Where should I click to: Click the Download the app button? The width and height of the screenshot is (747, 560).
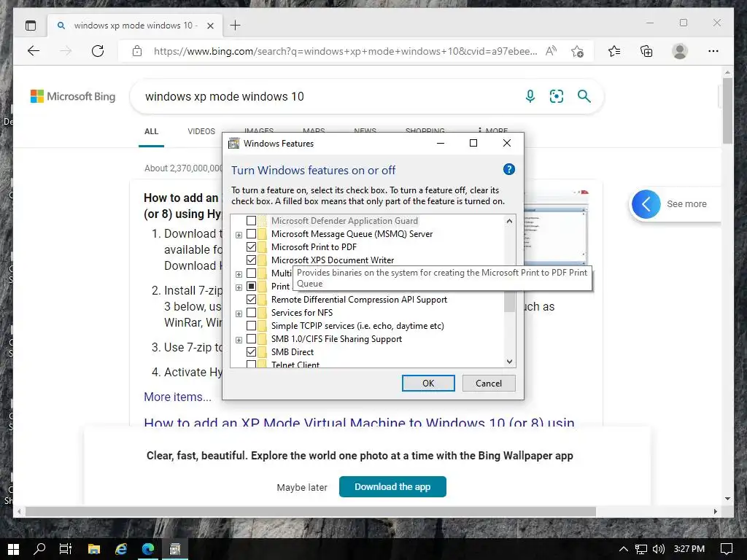click(392, 486)
